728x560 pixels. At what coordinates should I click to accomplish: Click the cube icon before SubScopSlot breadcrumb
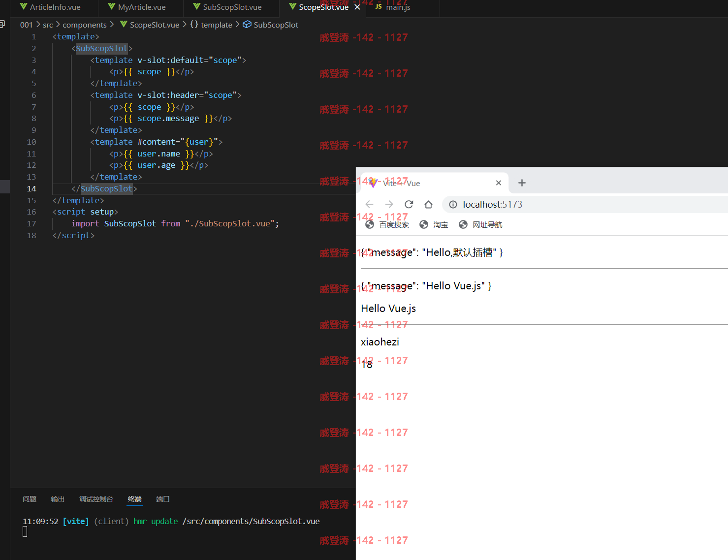(247, 24)
